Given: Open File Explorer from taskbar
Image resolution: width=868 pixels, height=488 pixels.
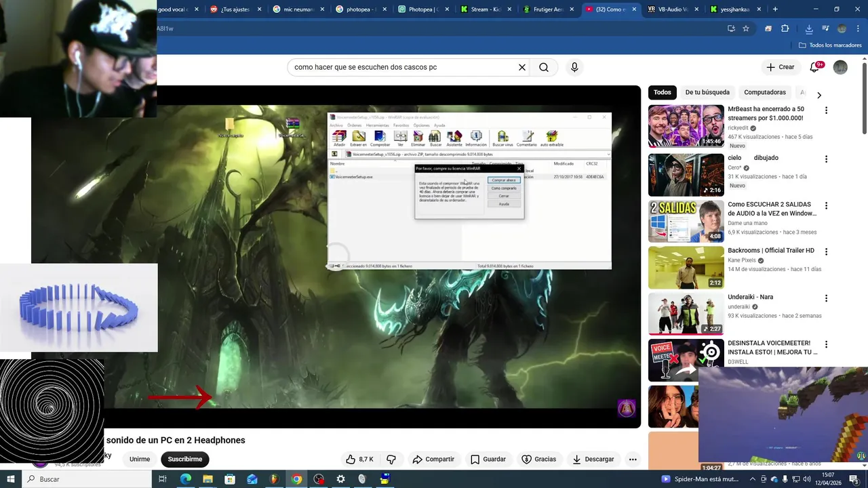Looking at the screenshot, I should point(208,479).
